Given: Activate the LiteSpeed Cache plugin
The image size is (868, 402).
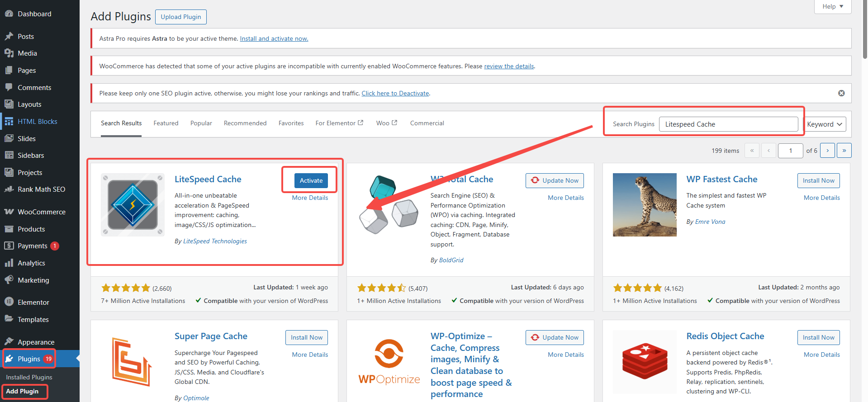Looking at the screenshot, I should point(311,180).
